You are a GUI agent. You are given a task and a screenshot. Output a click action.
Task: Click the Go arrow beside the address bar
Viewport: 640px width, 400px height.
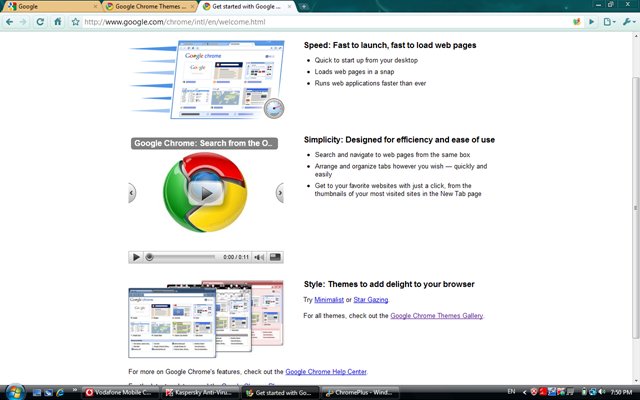tap(591, 22)
